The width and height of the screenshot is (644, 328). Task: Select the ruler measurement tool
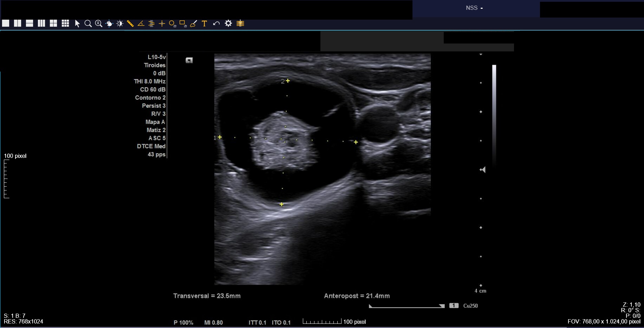(x=130, y=24)
